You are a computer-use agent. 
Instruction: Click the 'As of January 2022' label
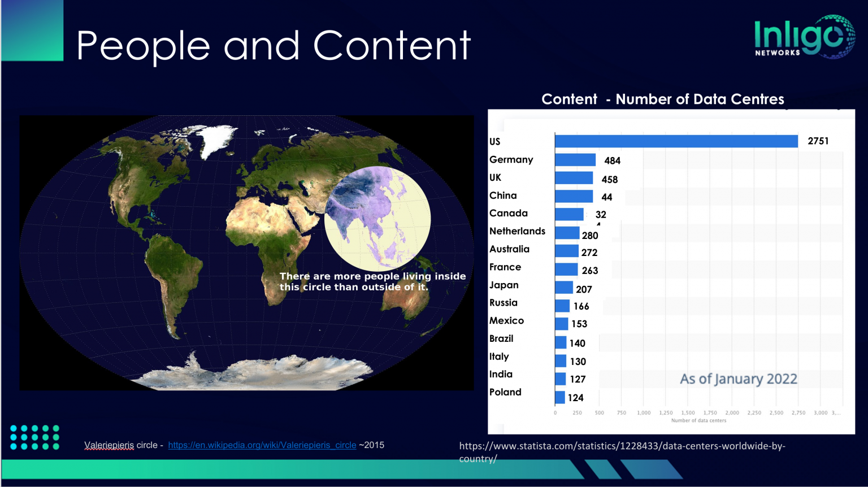coord(738,379)
